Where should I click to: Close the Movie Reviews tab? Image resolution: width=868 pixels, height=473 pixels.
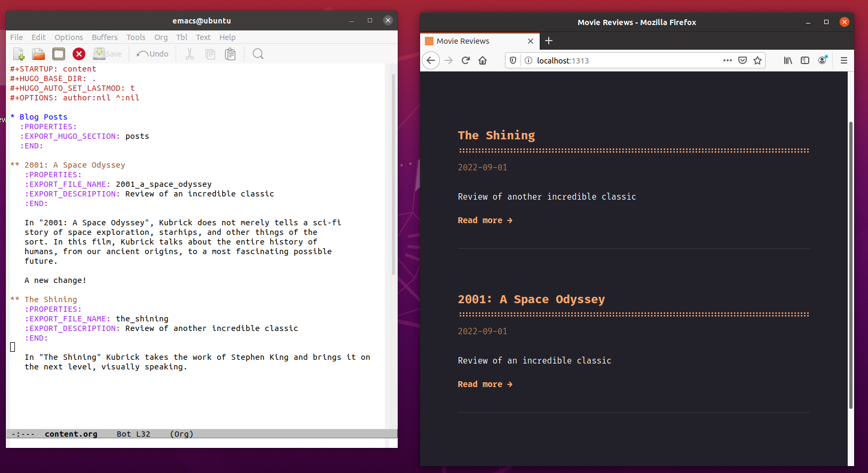[x=530, y=41]
